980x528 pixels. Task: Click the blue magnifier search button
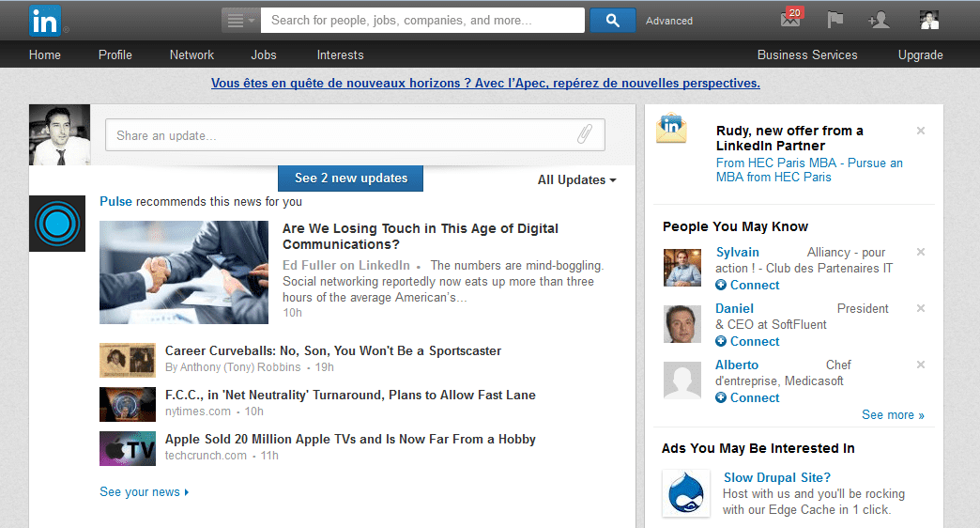pyautogui.click(x=612, y=21)
